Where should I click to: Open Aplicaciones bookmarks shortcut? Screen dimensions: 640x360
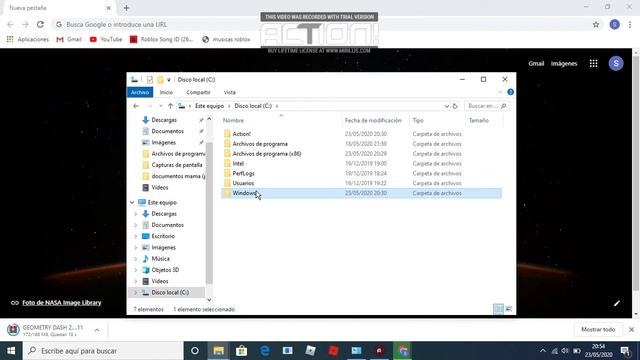(x=28, y=39)
